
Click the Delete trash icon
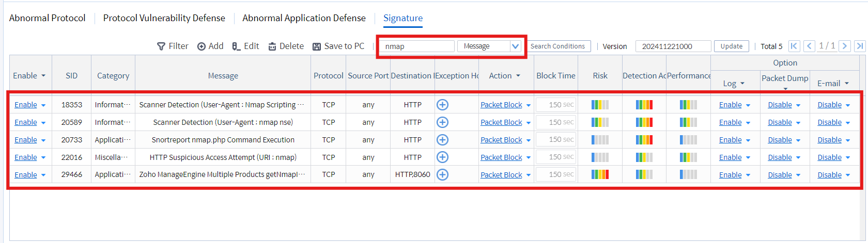[x=272, y=46]
